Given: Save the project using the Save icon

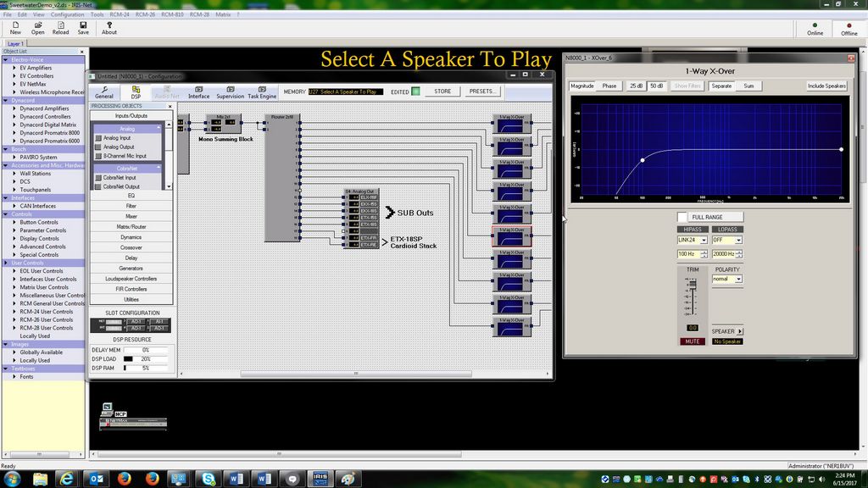Looking at the screenshot, I should [x=83, y=28].
